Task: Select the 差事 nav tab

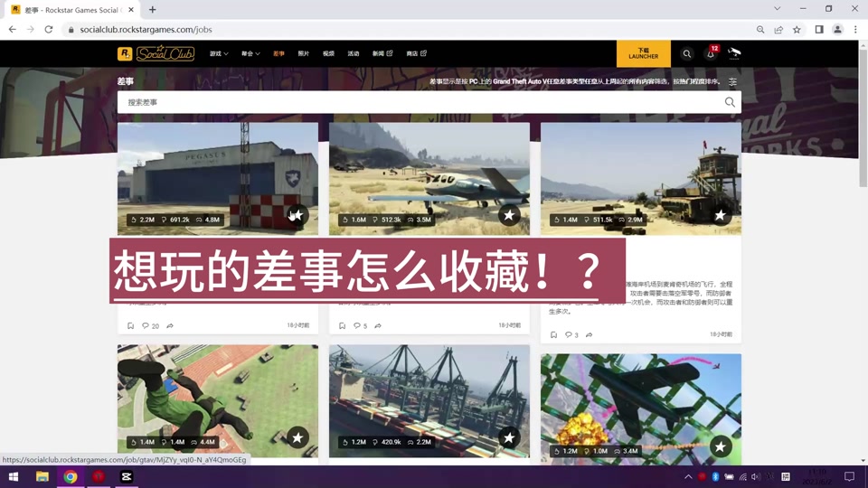Action: click(x=278, y=53)
